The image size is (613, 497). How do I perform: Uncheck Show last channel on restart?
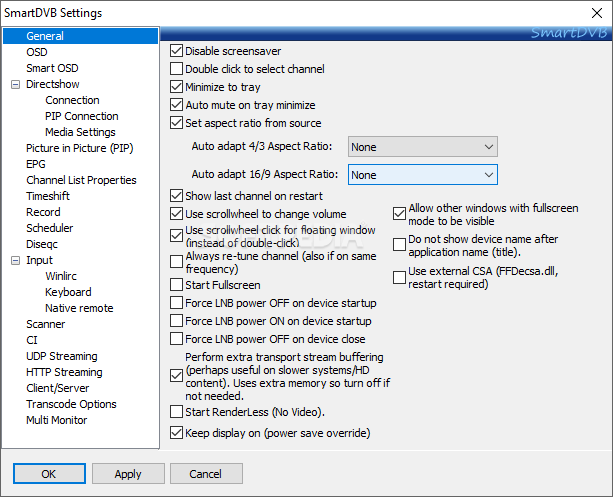pyautogui.click(x=176, y=196)
